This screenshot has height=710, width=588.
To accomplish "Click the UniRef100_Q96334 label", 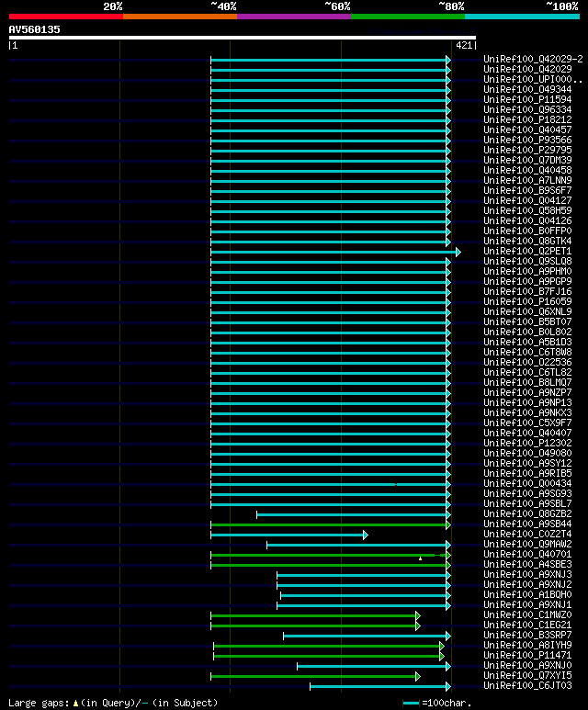I will [x=527, y=109].
